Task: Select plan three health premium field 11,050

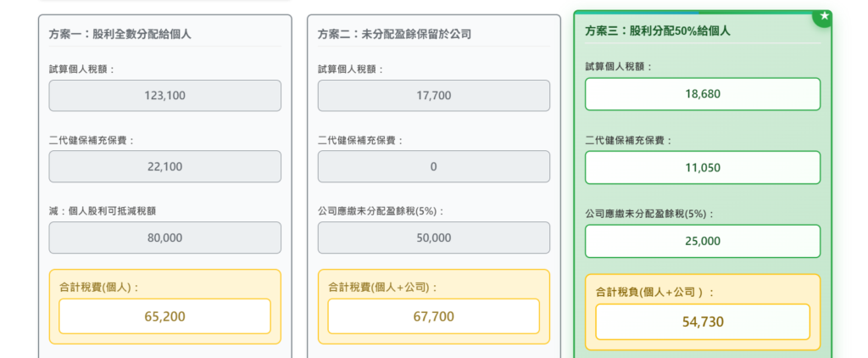Action: [703, 167]
